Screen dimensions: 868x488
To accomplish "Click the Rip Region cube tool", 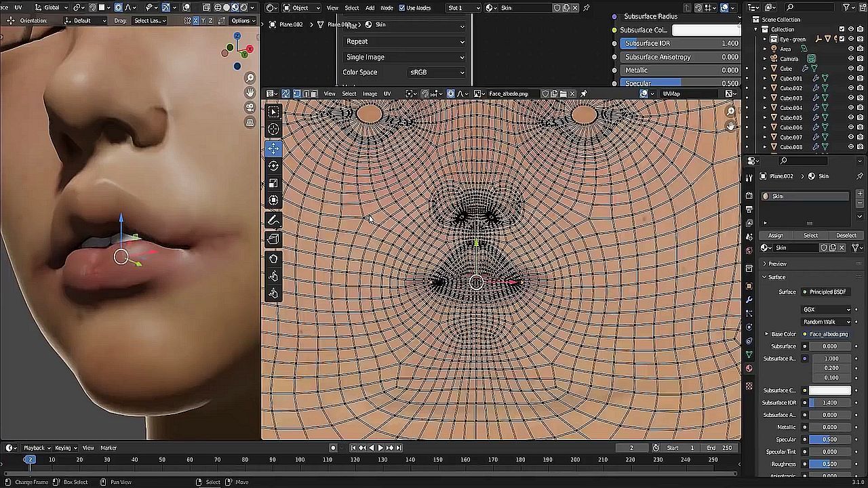I will click(x=273, y=239).
